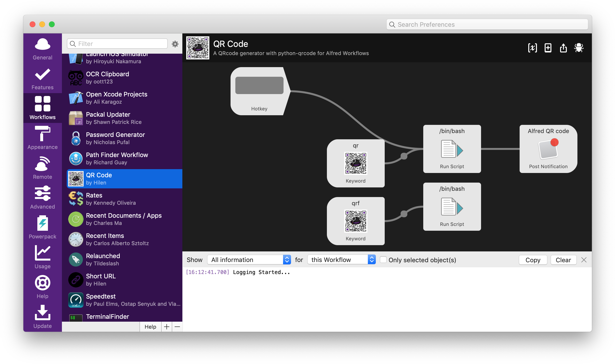Open the All information dropdown
This screenshot has height=364, width=615.
pyautogui.click(x=249, y=260)
